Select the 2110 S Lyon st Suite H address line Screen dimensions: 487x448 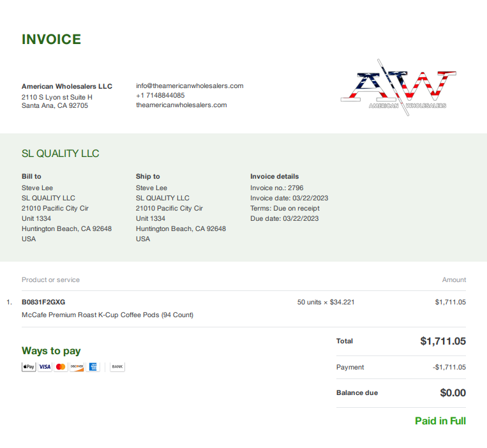[57, 97]
